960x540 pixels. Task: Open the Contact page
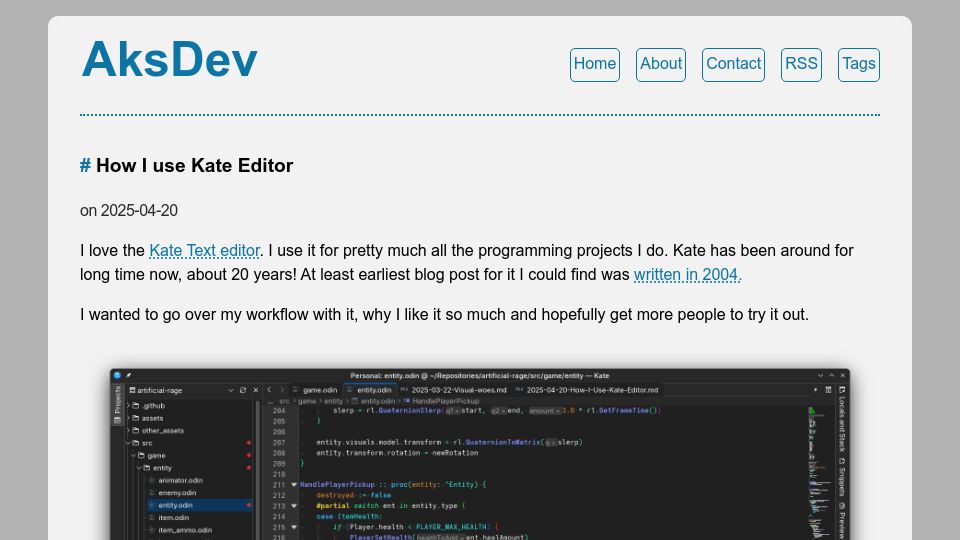(x=733, y=64)
